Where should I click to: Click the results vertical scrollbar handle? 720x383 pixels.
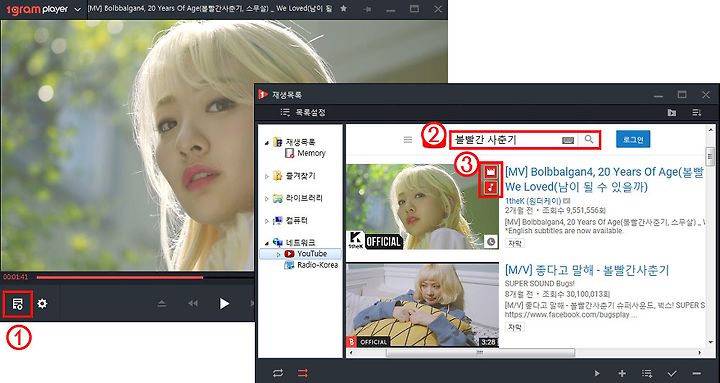(x=710, y=156)
